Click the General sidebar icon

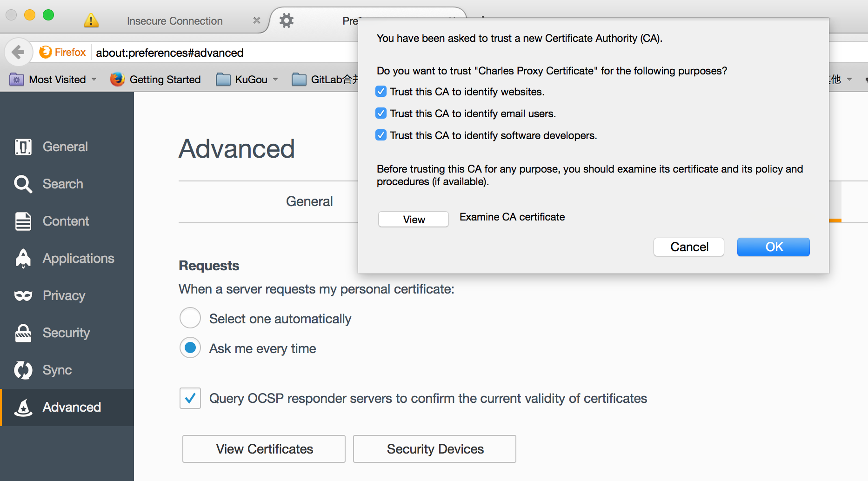click(23, 147)
